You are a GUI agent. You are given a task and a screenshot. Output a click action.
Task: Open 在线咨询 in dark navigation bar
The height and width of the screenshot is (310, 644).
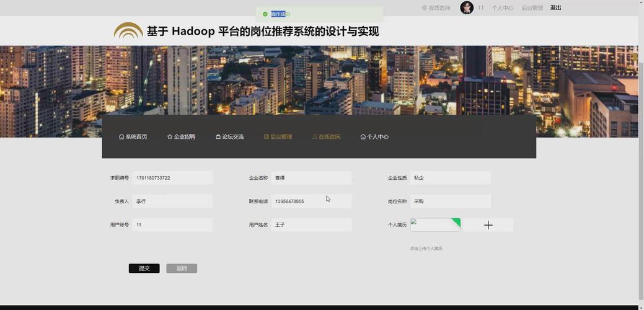tap(326, 136)
